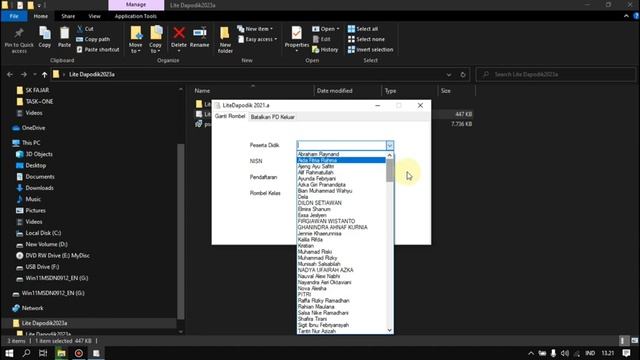Image resolution: width=640 pixels, height=360 pixels.
Task: Click the Peserta Didik text input
Action: 341,145
